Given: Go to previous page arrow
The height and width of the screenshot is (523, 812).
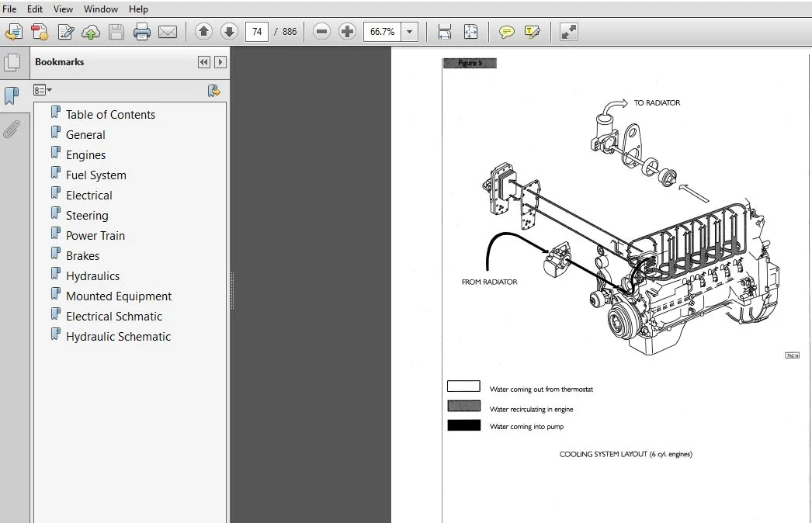Looking at the screenshot, I should [x=203, y=32].
